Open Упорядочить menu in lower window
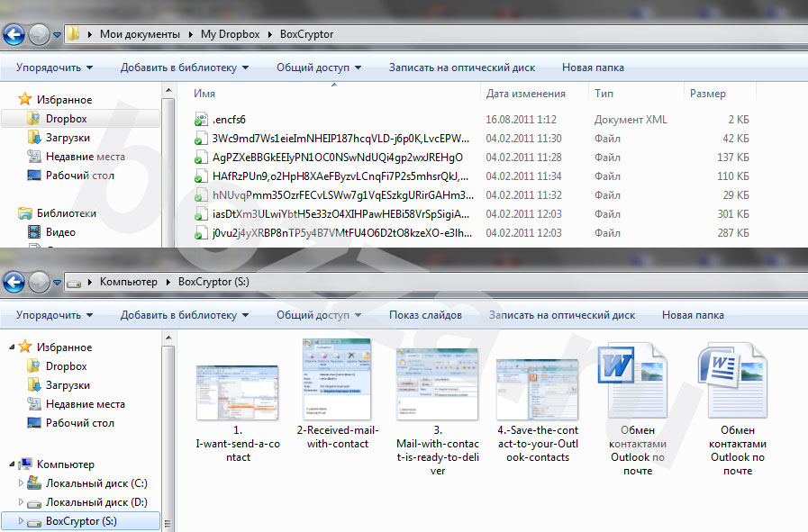Screen dimensions: 808x532 pos(54,315)
